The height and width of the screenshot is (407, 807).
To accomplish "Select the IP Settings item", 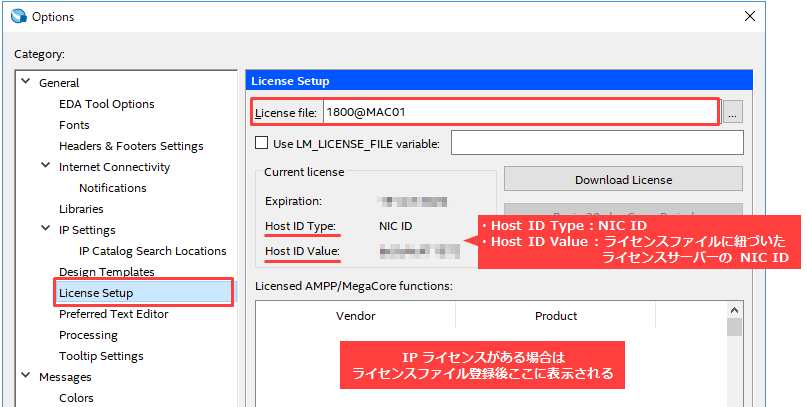I will point(87,230).
